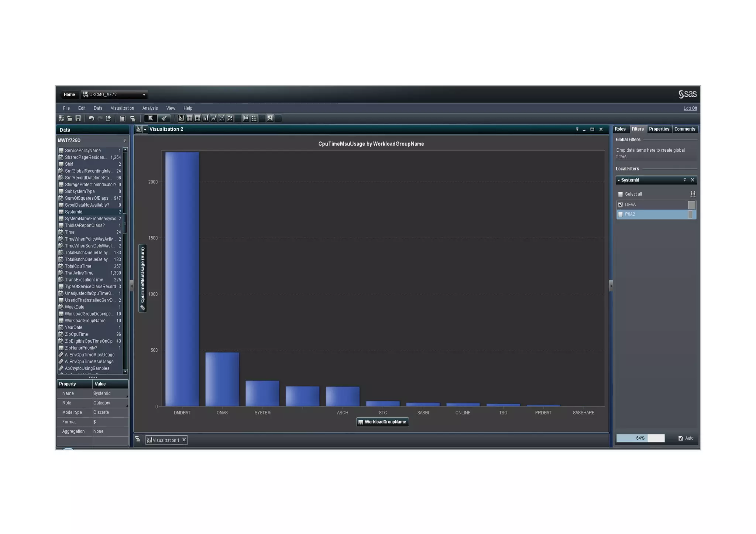
Task: Click the box plot visualization icon
Action: [x=245, y=118]
